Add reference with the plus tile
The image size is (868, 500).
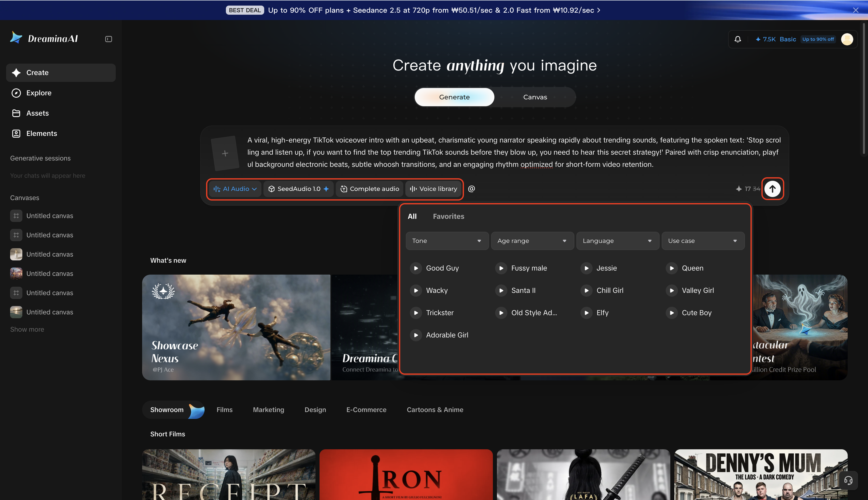point(225,153)
